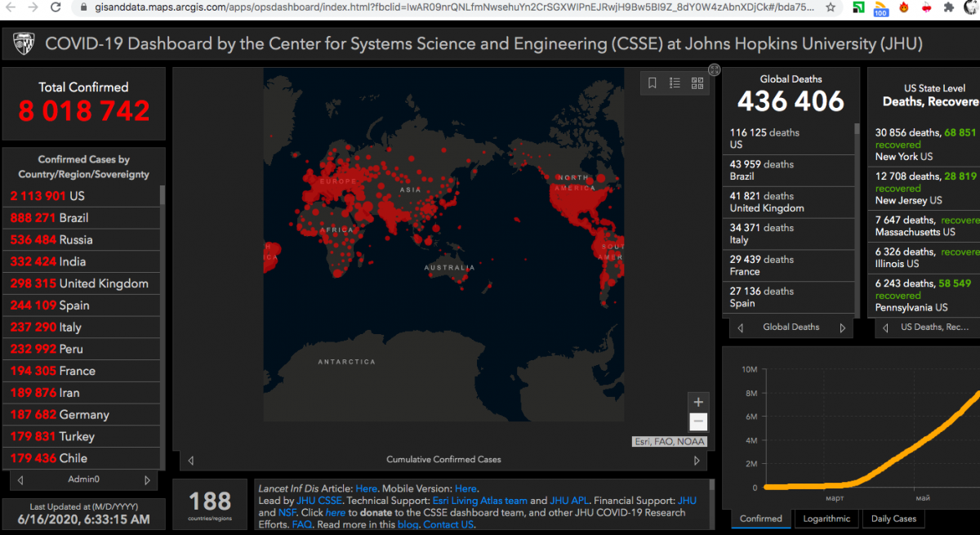Switch Admin0 list to the next level
980x535 pixels.
tap(147, 480)
